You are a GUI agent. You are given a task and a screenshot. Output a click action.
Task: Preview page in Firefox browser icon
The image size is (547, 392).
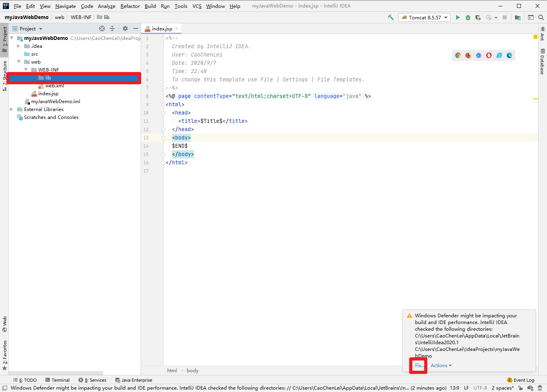pos(468,55)
